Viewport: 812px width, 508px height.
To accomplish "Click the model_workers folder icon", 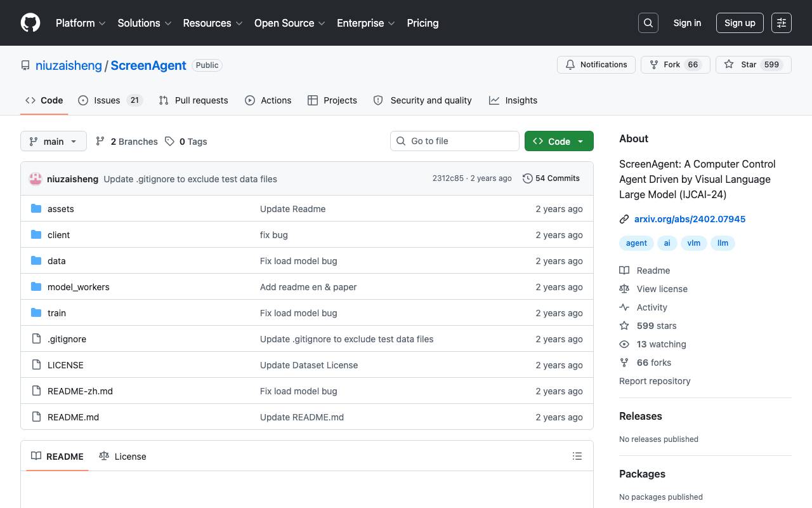I will point(36,287).
